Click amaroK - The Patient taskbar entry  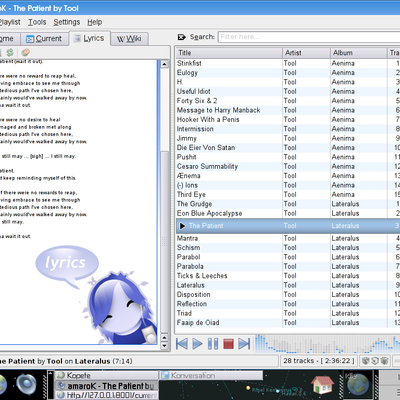[106, 386]
